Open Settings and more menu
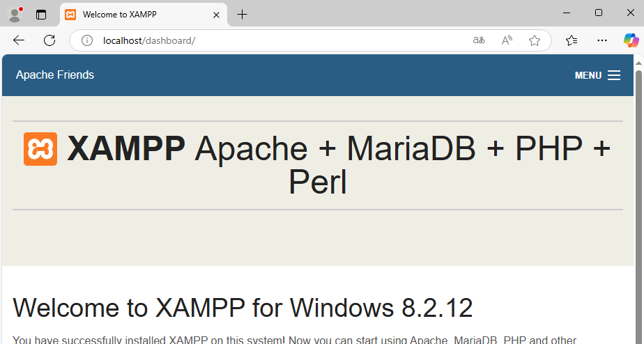Viewport: 644px width, 344px height. tap(602, 40)
